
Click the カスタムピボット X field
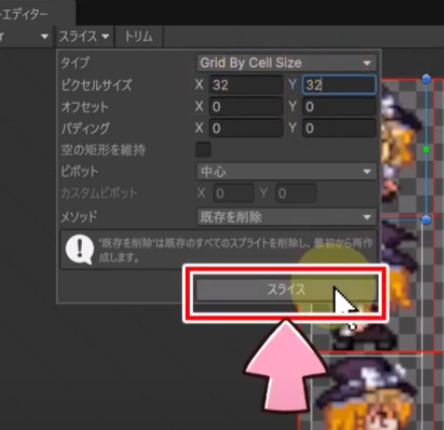click(234, 193)
